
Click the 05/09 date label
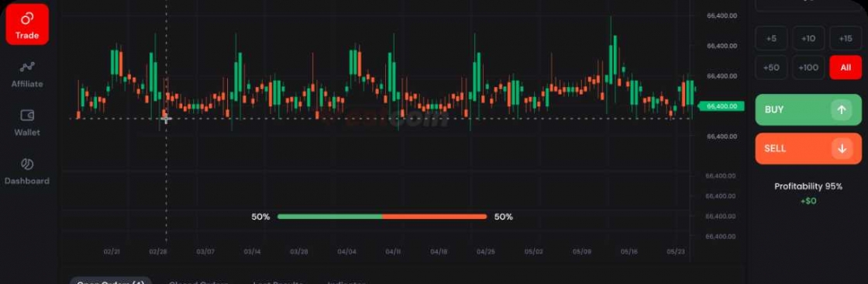point(582,252)
